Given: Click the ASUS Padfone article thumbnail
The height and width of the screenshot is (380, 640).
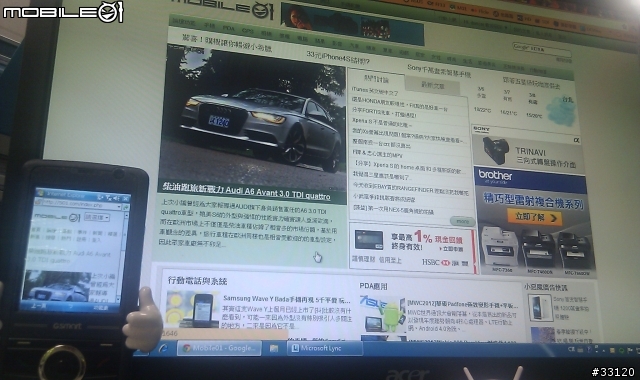Looking at the screenshot, I should pos(382,314).
